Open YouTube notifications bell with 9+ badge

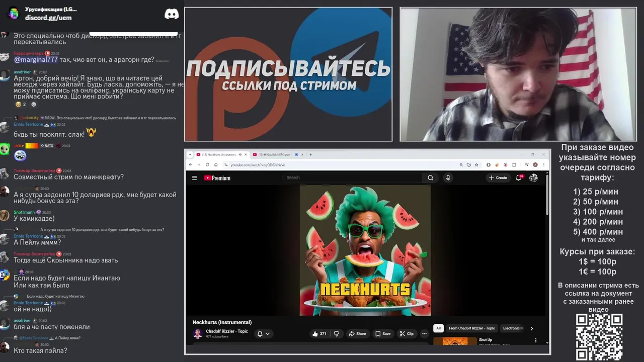click(x=519, y=177)
